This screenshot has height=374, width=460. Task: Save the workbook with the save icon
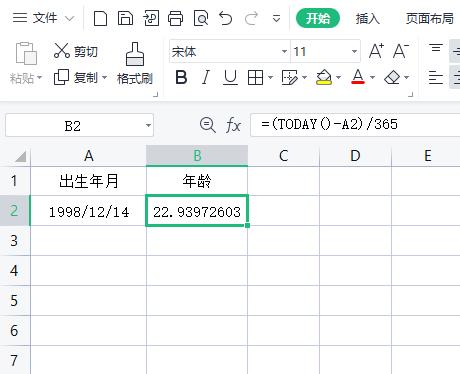pos(125,18)
